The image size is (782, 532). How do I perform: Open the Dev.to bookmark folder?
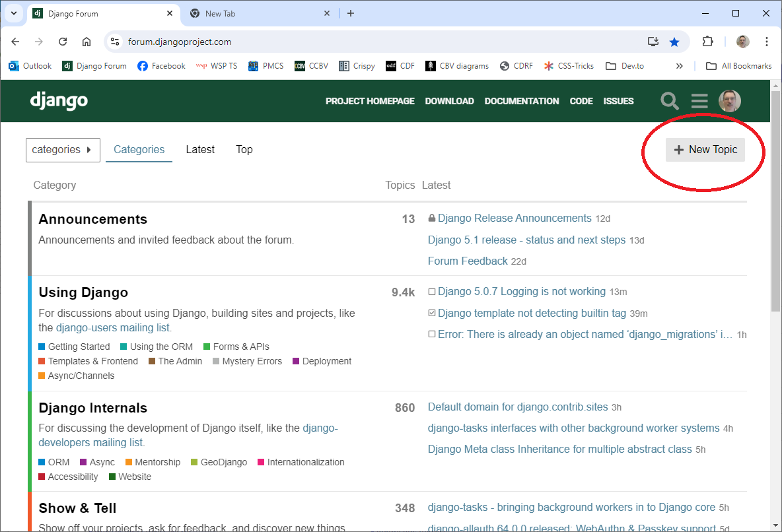coord(624,66)
